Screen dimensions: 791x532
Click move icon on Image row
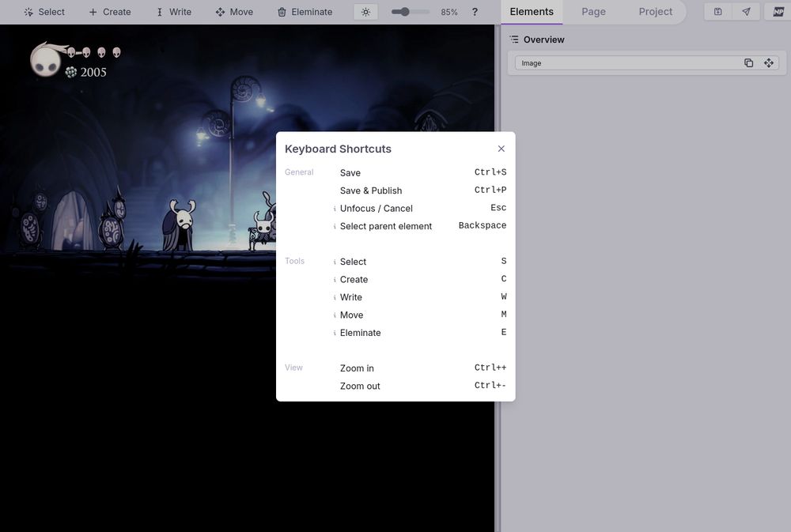point(768,63)
